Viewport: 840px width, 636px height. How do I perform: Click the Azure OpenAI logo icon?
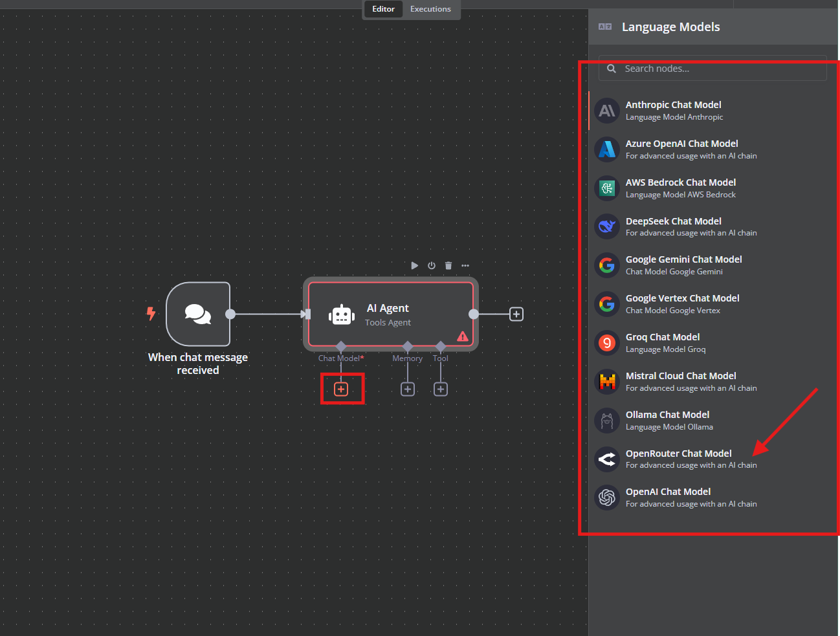point(607,149)
